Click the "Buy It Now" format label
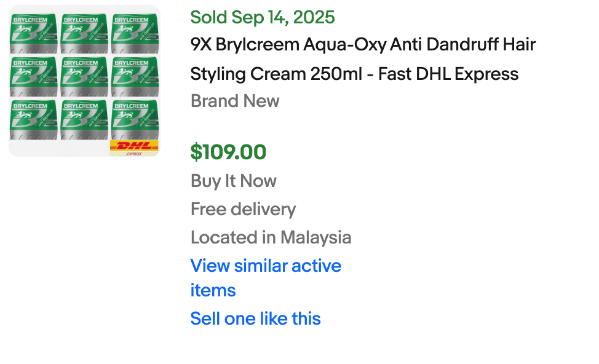The image size is (599, 364). coord(233,181)
